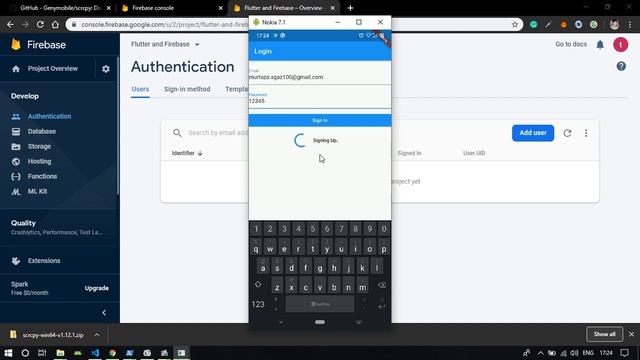Tap Sign In button in phone app
Viewport: 640px width, 360px height.
click(320, 120)
